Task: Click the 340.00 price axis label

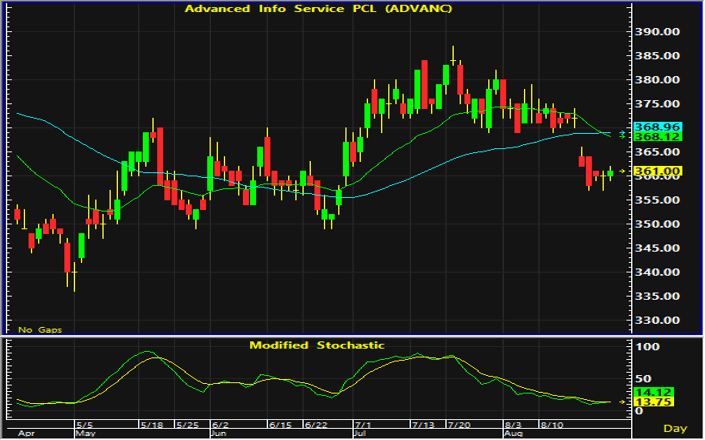Action: 657,272
